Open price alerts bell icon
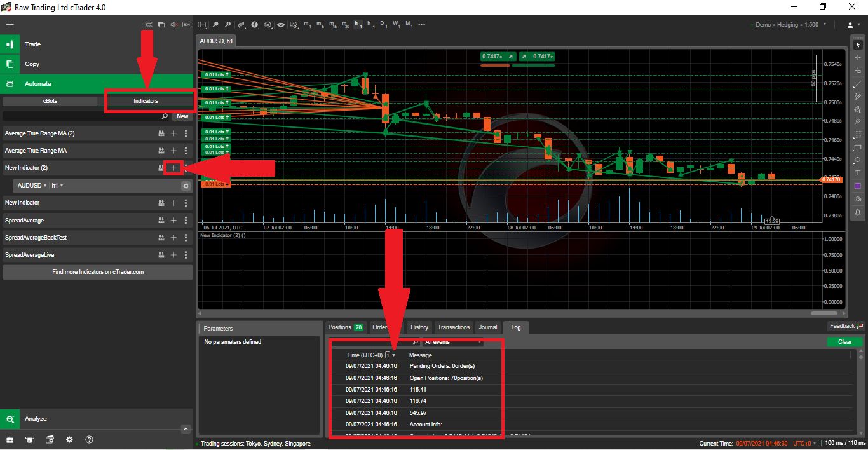 click(x=858, y=212)
